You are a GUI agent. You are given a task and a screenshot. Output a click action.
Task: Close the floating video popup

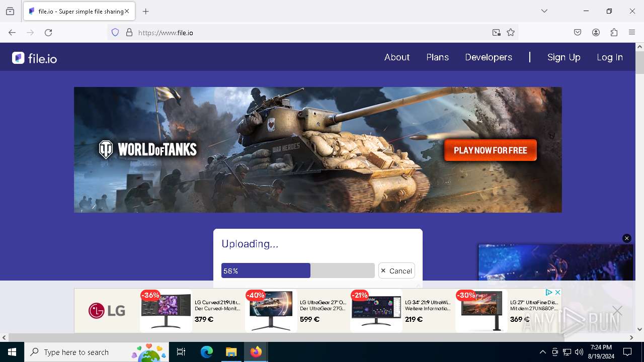tap(627, 238)
